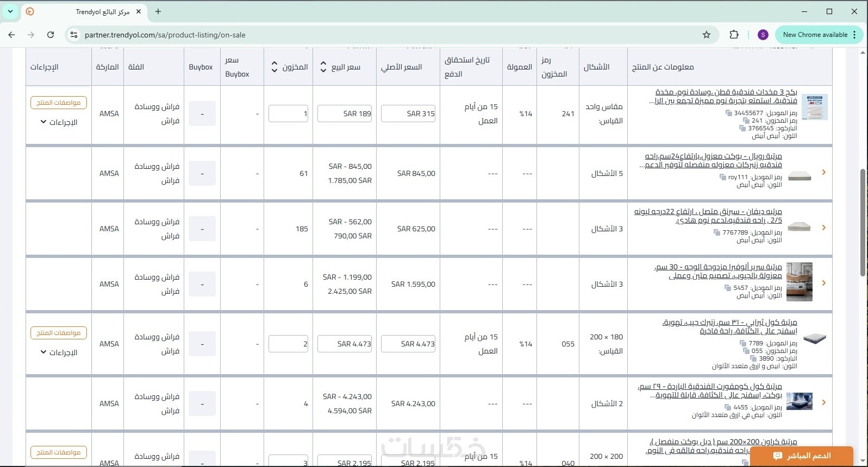Open the Chrome profile avatar S

763,35
